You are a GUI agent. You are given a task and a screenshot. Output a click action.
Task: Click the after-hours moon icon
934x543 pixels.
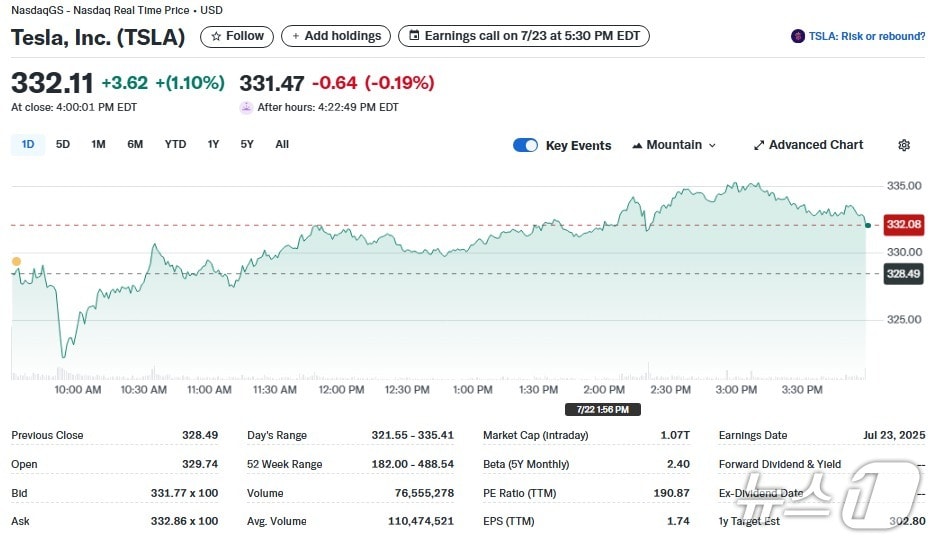pos(246,107)
